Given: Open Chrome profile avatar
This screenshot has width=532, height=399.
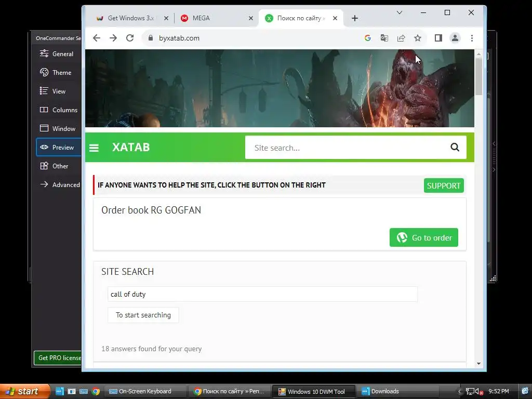Looking at the screenshot, I should click(455, 38).
